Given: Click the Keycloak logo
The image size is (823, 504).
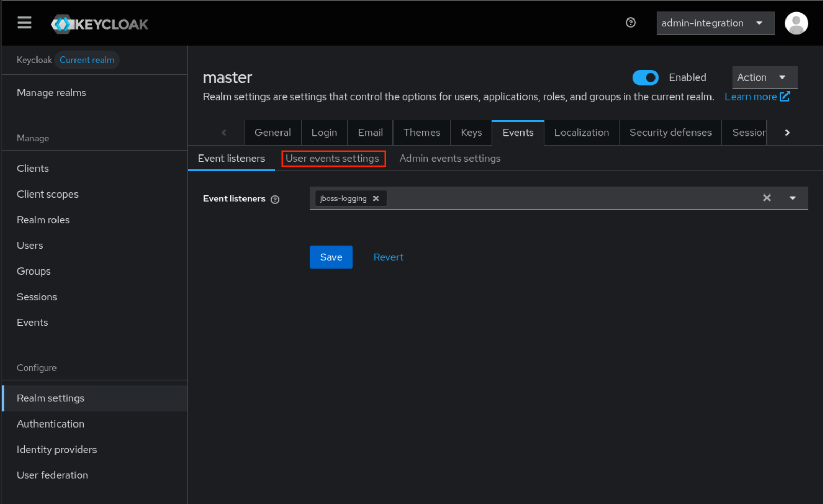Looking at the screenshot, I should click(x=100, y=24).
